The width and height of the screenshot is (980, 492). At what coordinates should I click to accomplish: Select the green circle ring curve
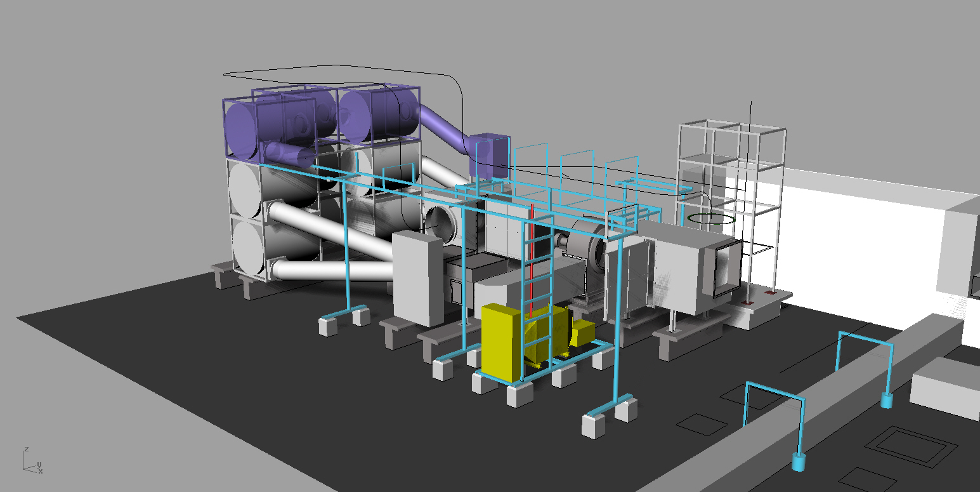coord(711,218)
